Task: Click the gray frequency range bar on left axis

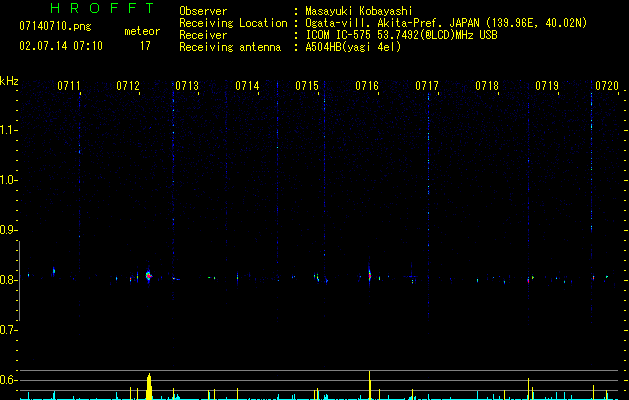Action: (20, 281)
